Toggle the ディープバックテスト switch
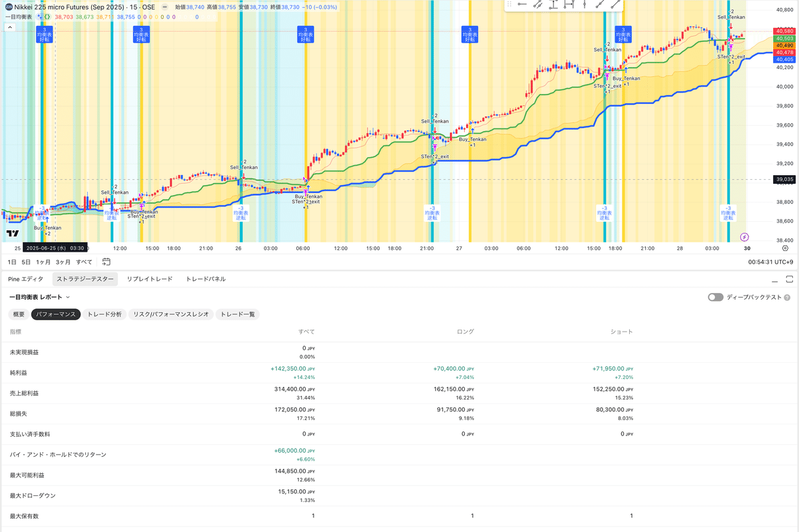 pyautogui.click(x=716, y=297)
